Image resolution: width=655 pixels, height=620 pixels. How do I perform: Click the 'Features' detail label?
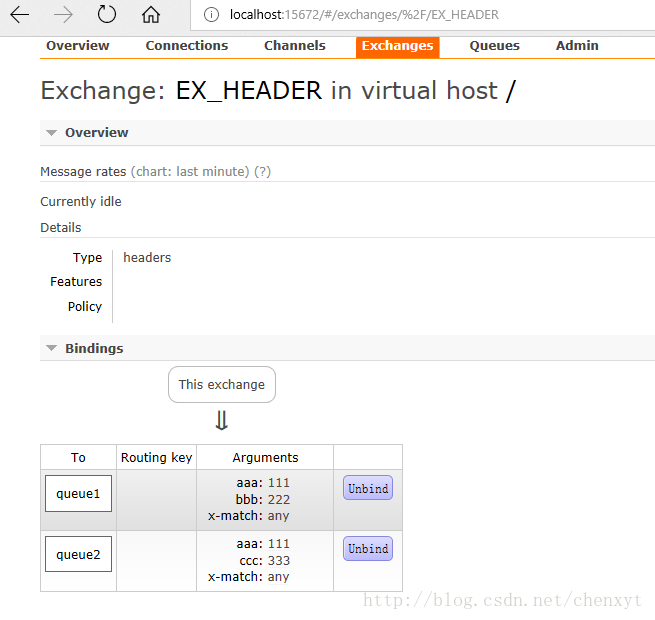[x=76, y=282]
